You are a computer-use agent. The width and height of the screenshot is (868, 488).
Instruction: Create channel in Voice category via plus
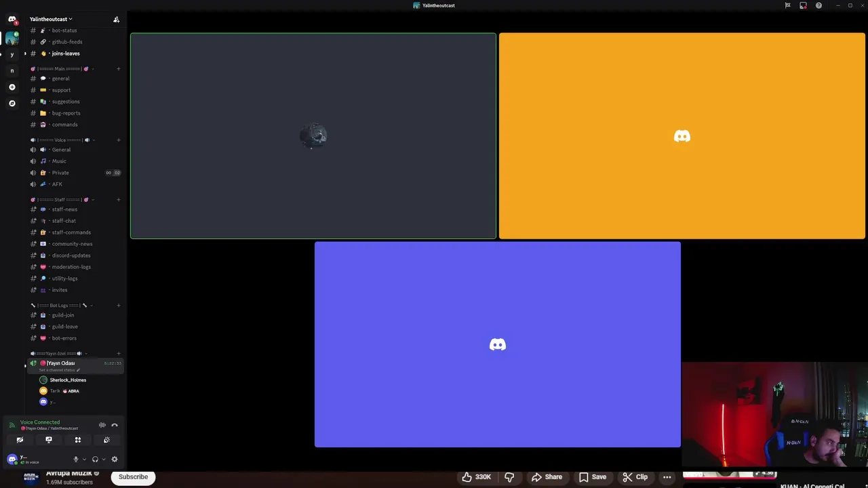click(x=118, y=140)
